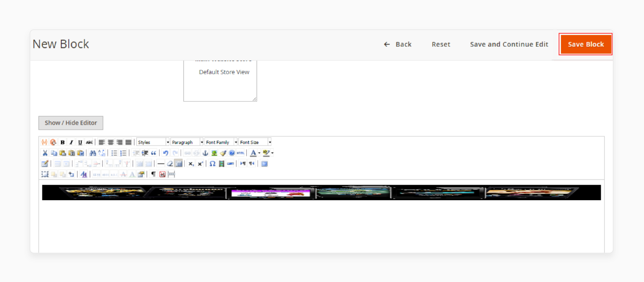Click the Anchor icon
644x282 pixels.
click(205, 153)
